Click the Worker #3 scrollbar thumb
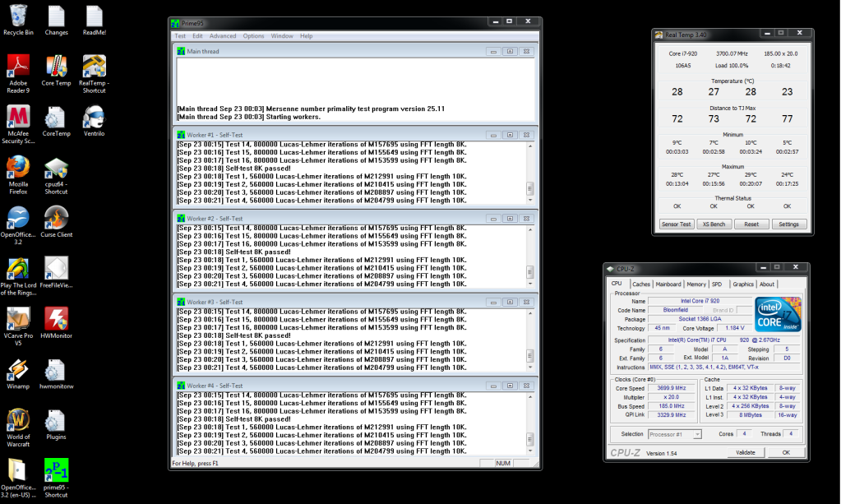Screen dimensions: 841x504 (x=530, y=355)
